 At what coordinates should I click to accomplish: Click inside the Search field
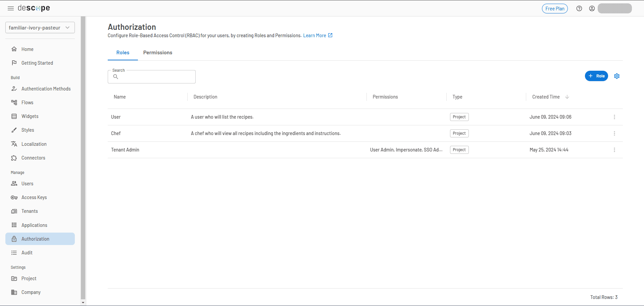151,77
